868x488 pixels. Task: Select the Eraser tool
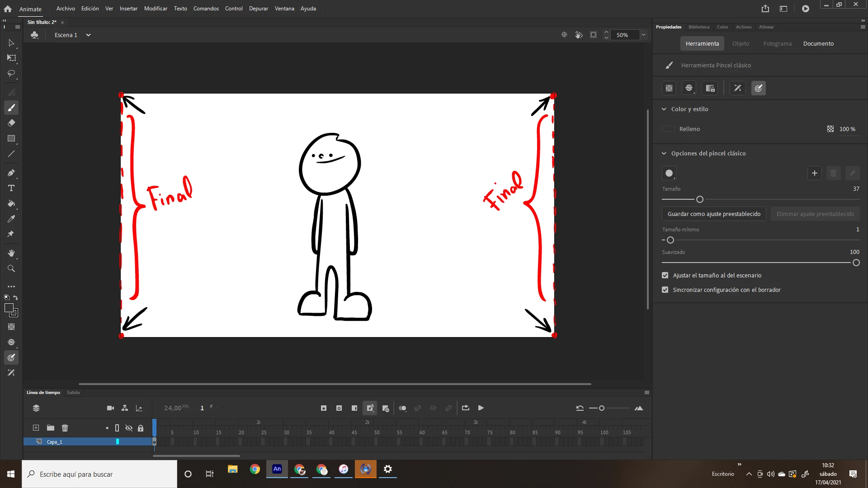click(x=11, y=123)
